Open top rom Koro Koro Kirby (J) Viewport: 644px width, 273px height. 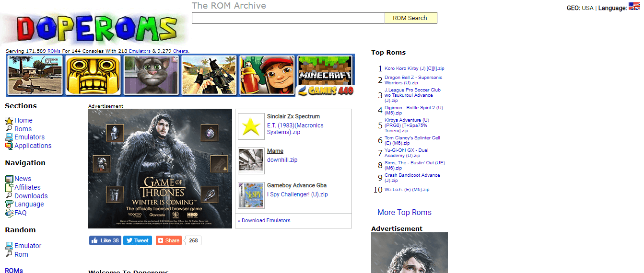click(x=414, y=68)
